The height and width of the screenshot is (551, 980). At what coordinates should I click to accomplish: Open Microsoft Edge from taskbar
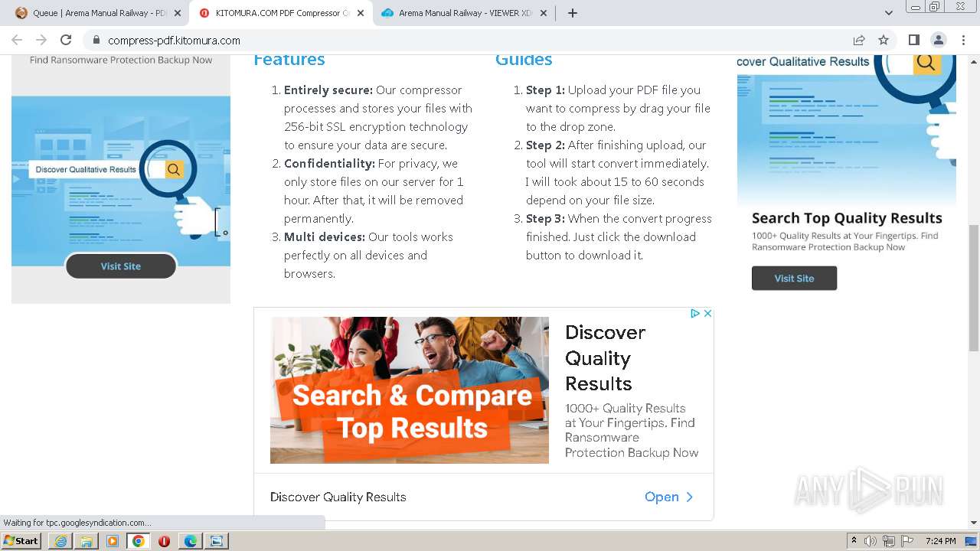tap(190, 541)
